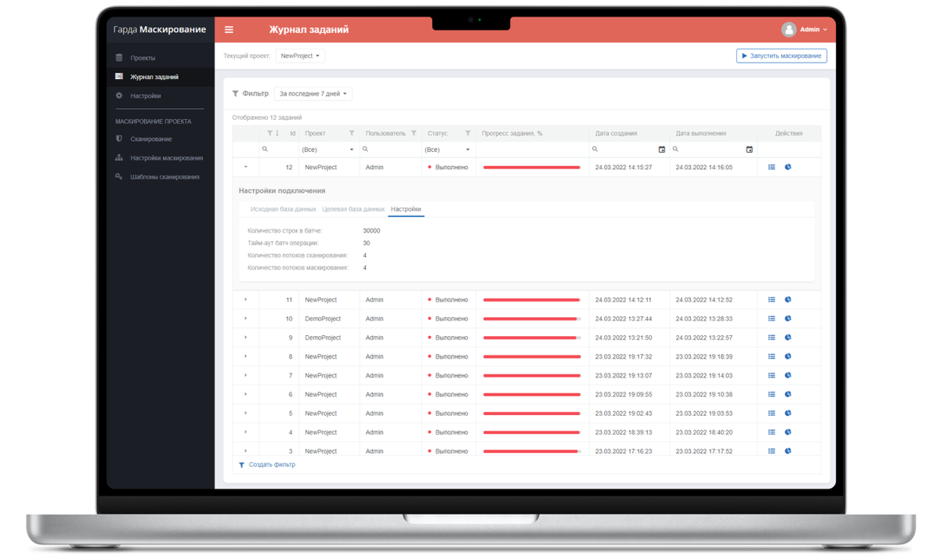Click the Пользователь search input field
This screenshot has height=560, width=940.
[390, 150]
